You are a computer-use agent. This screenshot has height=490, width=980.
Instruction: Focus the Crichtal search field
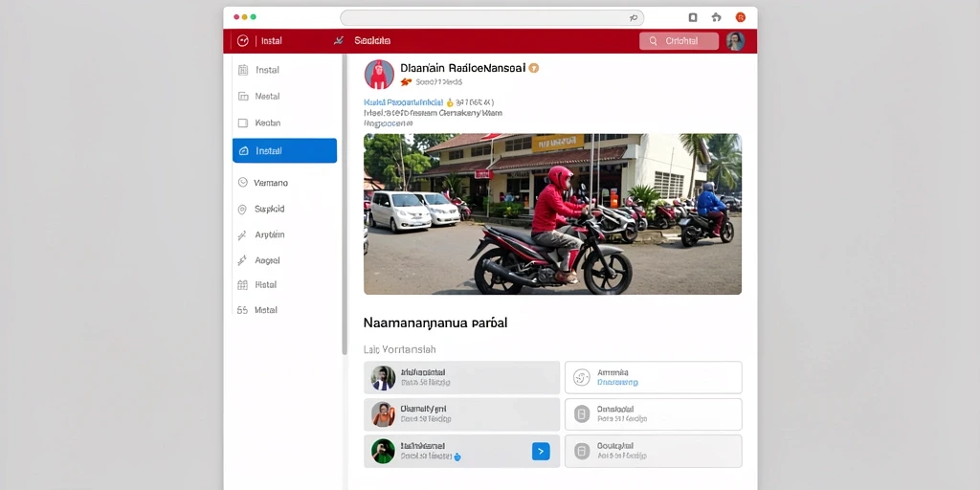tap(679, 40)
